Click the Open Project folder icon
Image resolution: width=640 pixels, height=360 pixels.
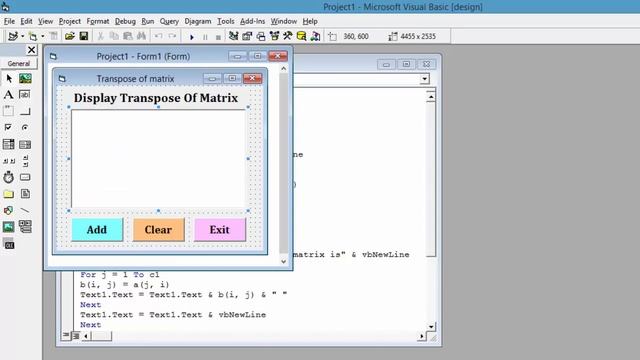70,36
